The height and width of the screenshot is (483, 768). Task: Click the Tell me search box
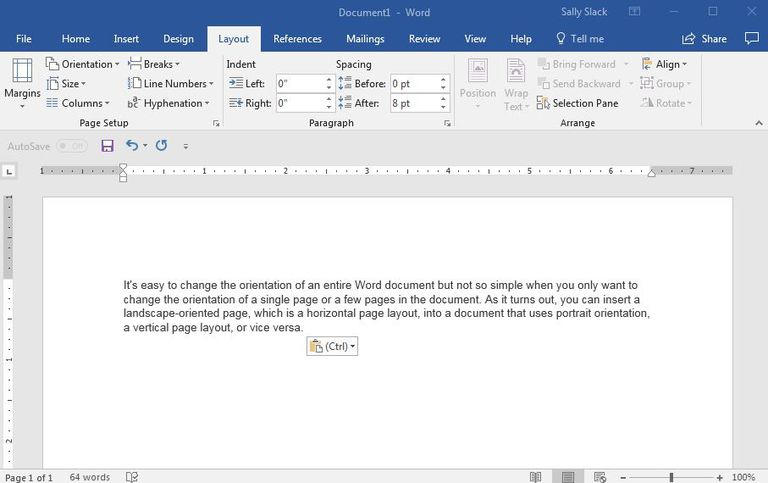coord(580,39)
